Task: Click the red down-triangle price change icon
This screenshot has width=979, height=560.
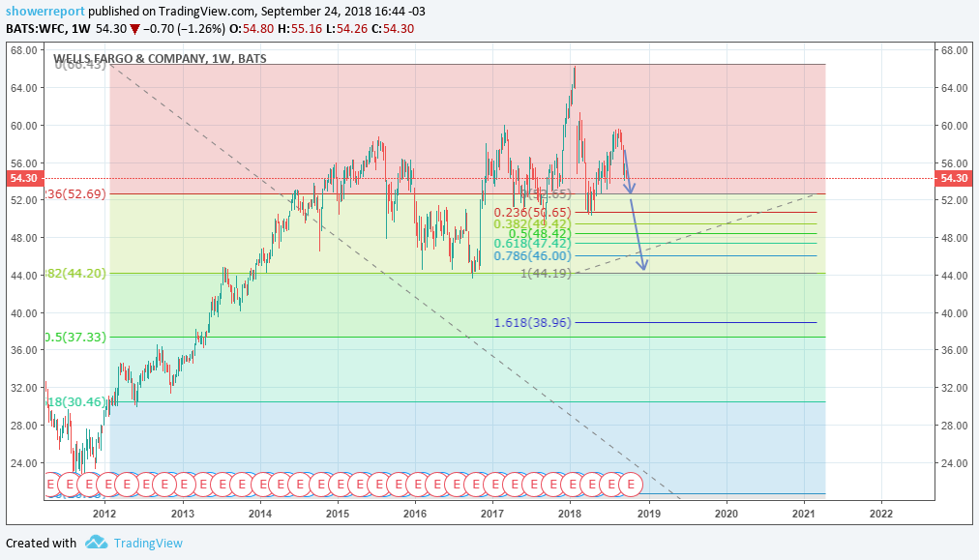Action: click(134, 29)
